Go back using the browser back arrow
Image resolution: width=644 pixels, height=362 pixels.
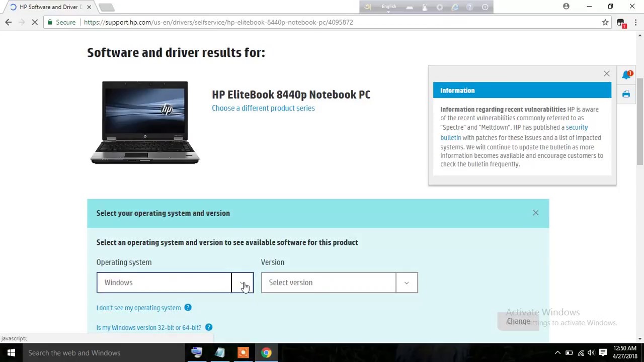pyautogui.click(x=9, y=22)
